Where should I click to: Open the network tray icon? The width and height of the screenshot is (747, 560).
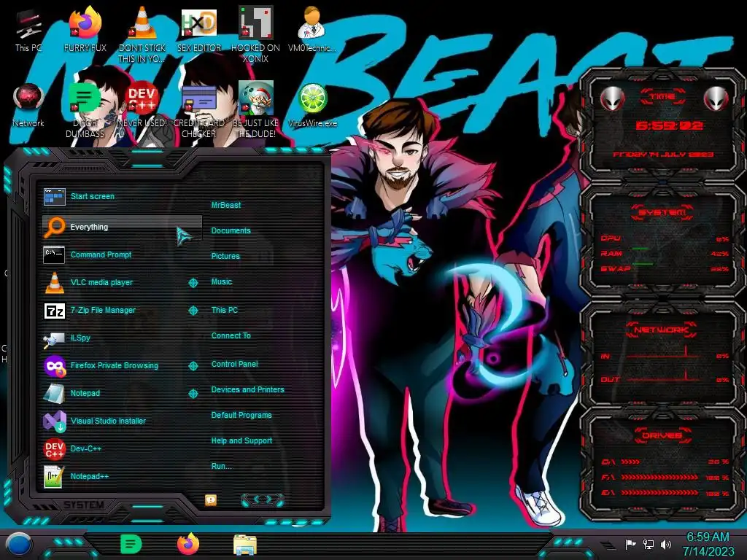(648, 544)
